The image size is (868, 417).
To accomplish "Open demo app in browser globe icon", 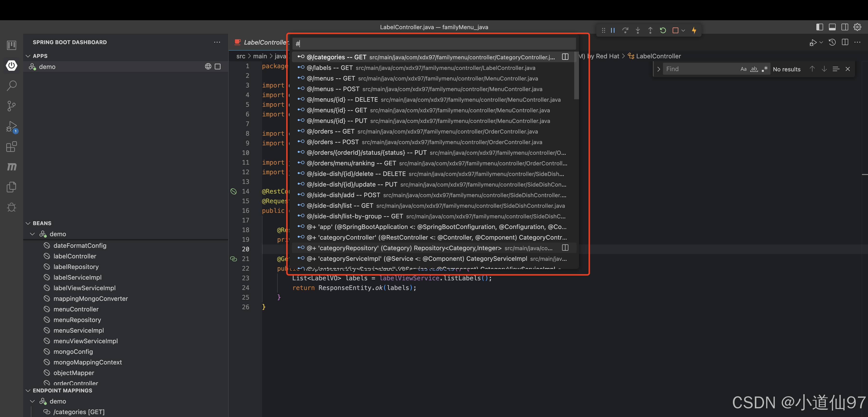I will [208, 66].
